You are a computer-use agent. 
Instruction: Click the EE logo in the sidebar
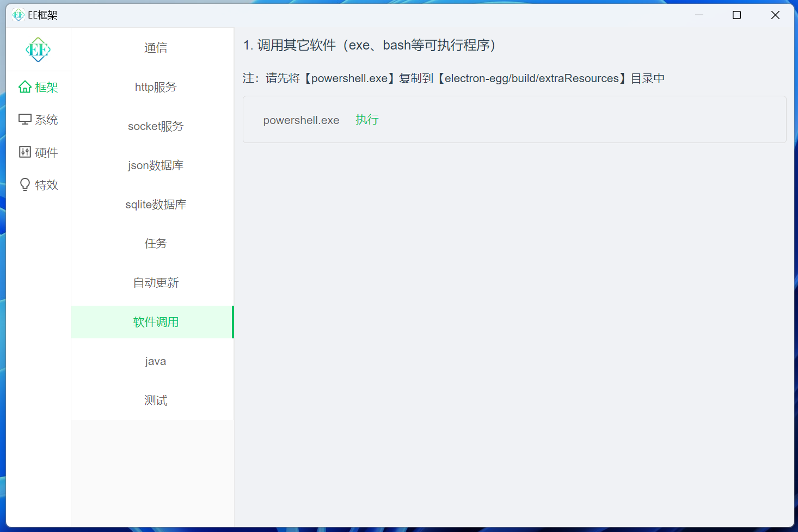pyautogui.click(x=38, y=50)
